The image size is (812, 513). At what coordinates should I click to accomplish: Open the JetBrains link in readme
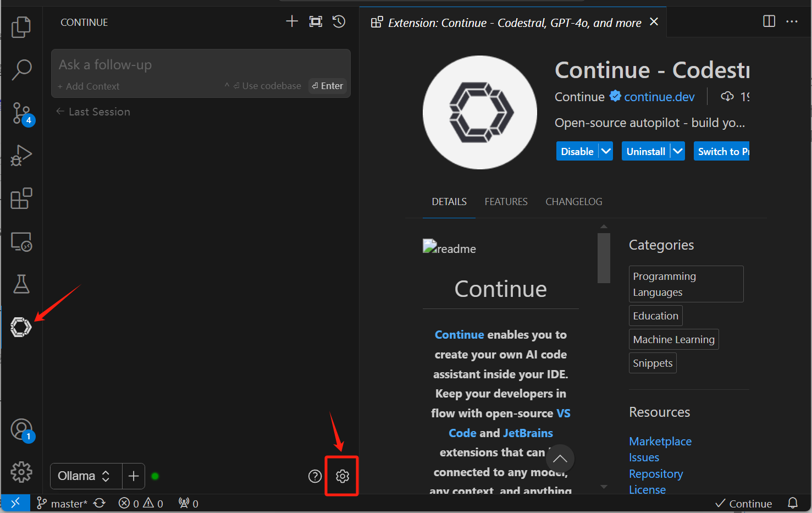click(528, 433)
